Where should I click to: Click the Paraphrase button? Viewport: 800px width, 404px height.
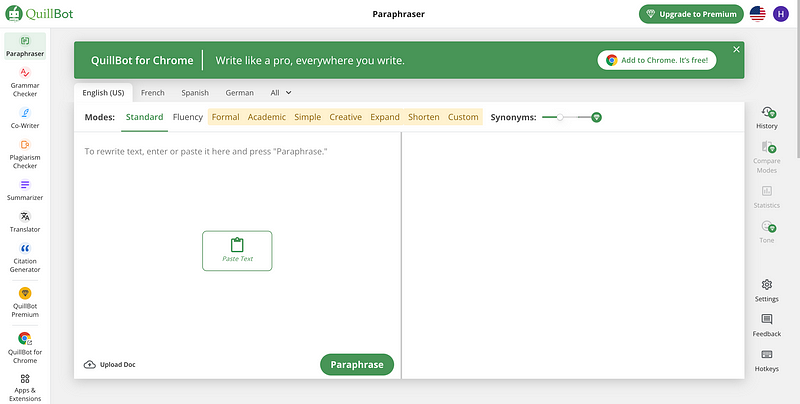(x=357, y=364)
